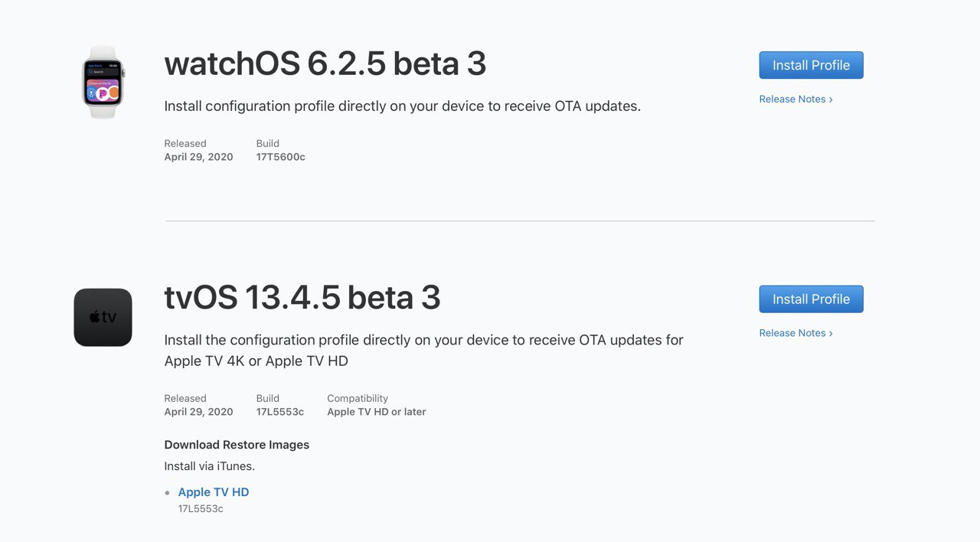Click the watchOS release date April 29, 2020
980x542 pixels.
(198, 157)
